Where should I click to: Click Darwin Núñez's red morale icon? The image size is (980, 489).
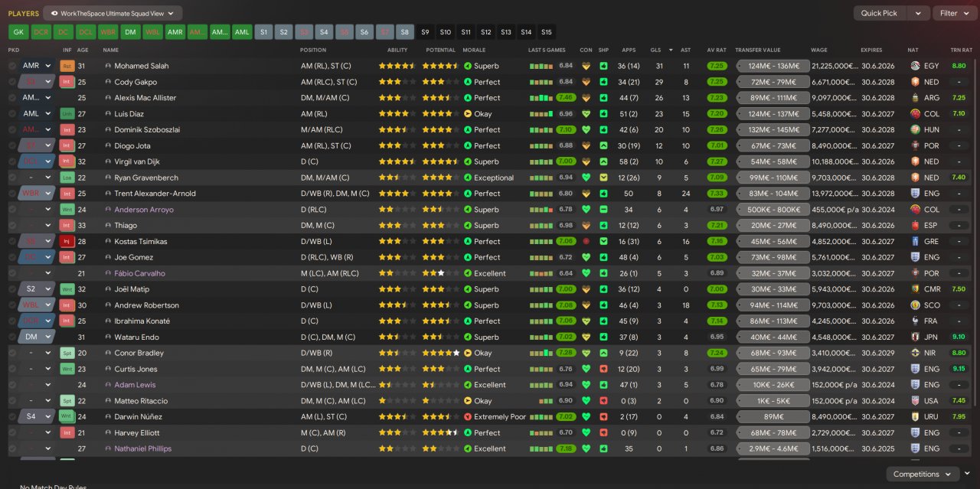tap(468, 417)
